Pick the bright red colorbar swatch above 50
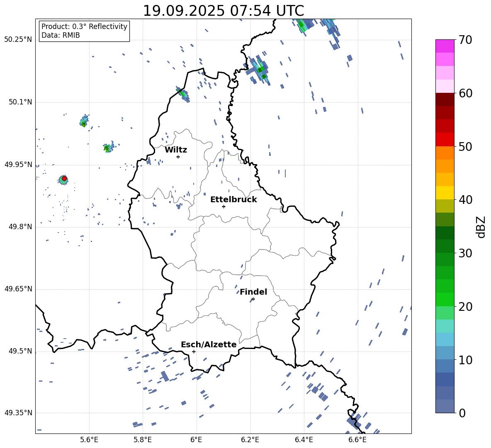Screen dimensions: 491x448 445,139
